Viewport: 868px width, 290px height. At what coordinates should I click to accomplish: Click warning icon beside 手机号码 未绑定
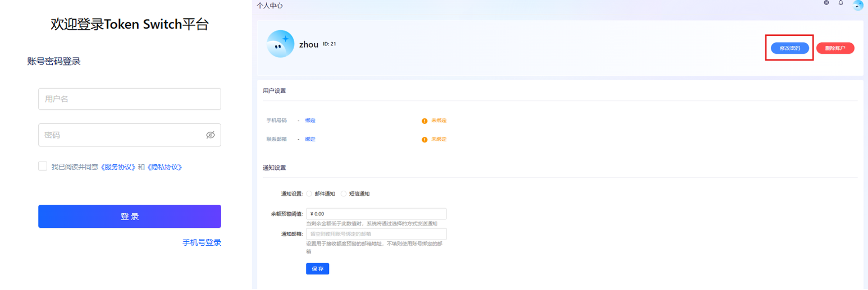(424, 121)
